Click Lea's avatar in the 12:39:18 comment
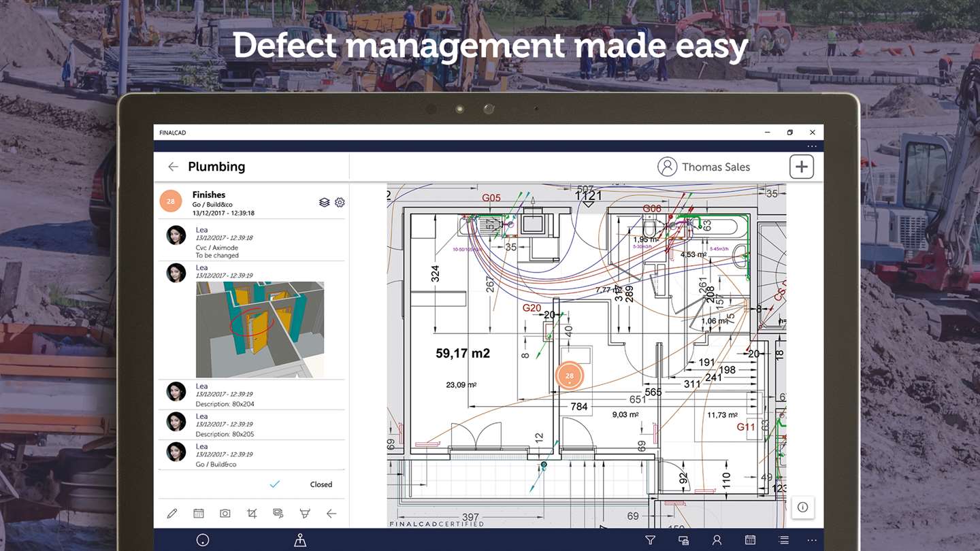 (176, 235)
